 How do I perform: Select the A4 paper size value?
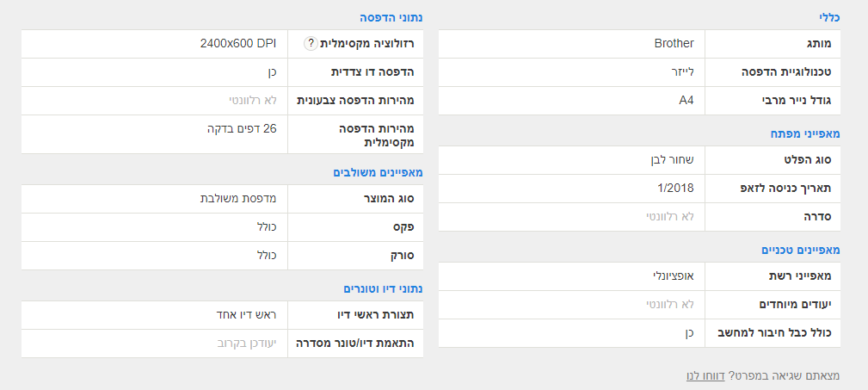click(x=686, y=100)
